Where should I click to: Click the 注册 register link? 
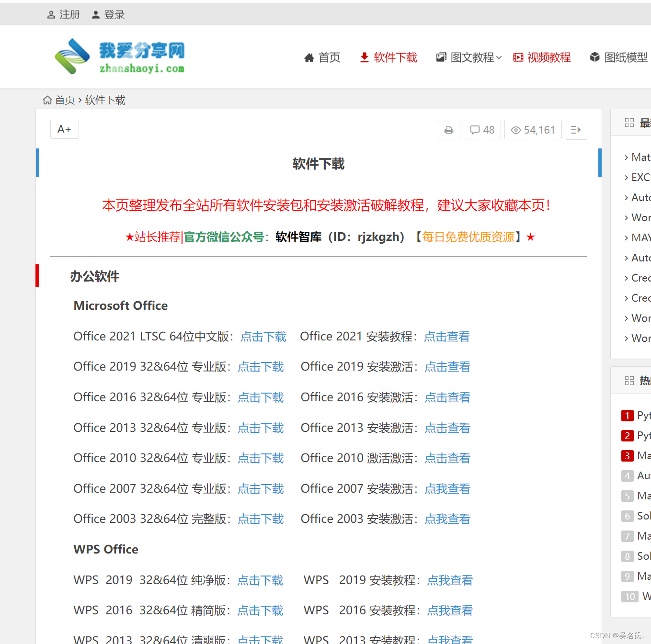click(63, 15)
